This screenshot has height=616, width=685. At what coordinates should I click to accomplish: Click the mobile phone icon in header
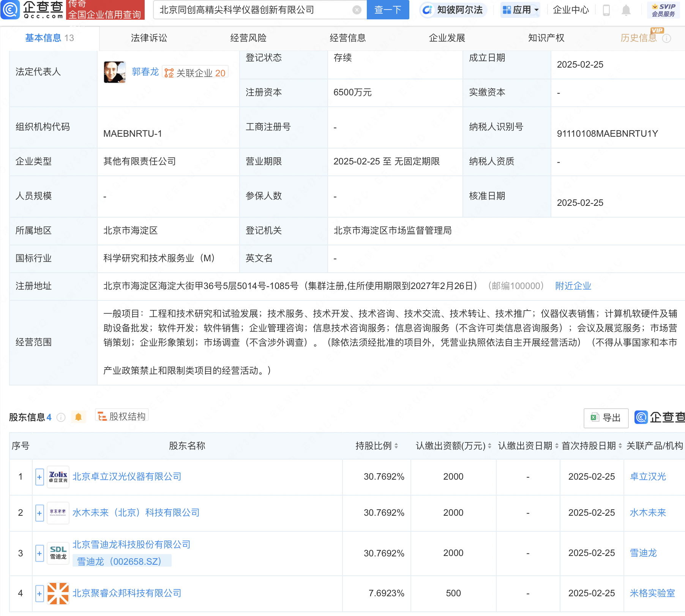pos(606,10)
